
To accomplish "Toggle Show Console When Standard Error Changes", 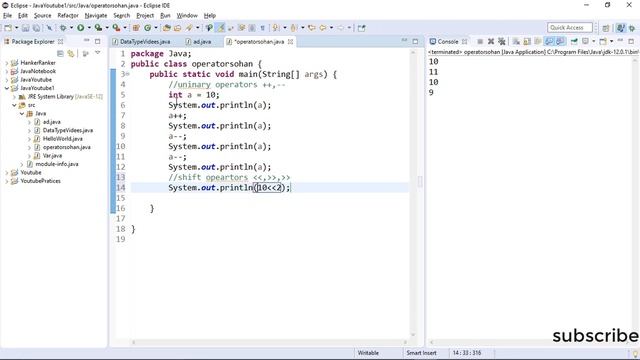I will click(560, 41).
